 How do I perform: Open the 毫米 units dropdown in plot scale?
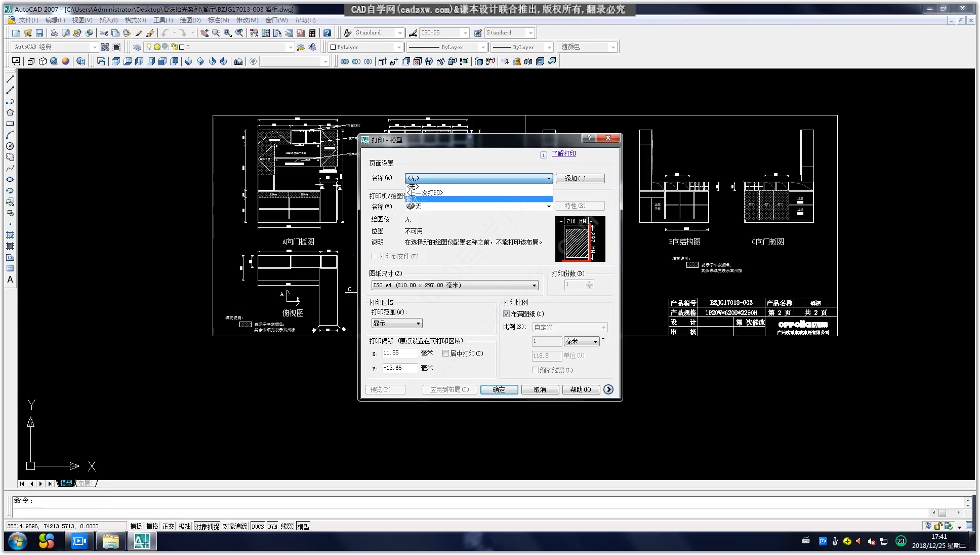click(582, 341)
